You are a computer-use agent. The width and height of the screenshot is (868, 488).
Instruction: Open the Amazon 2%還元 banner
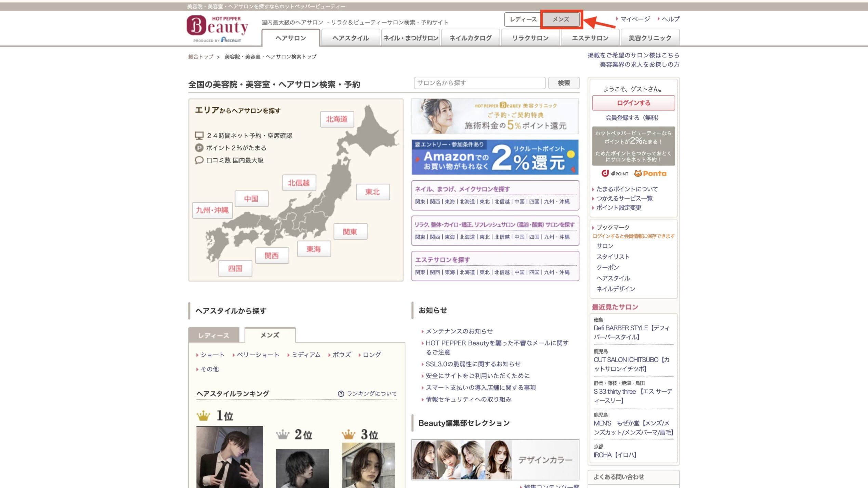click(x=495, y=157)
